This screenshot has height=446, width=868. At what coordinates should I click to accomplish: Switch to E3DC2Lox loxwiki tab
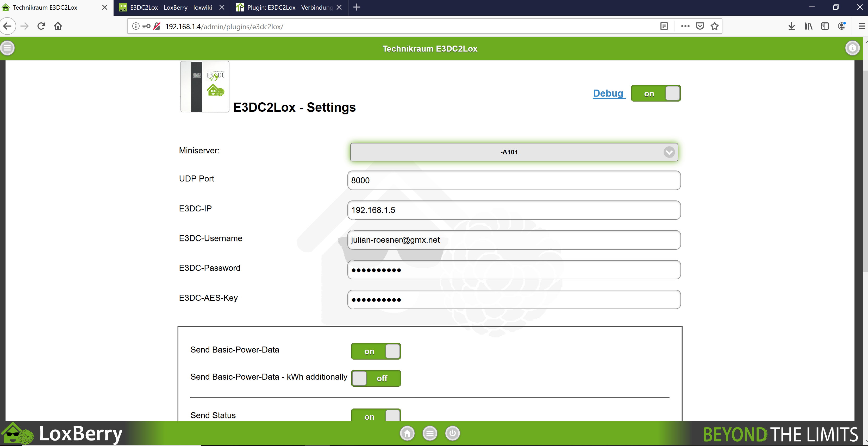pos(171,7)
